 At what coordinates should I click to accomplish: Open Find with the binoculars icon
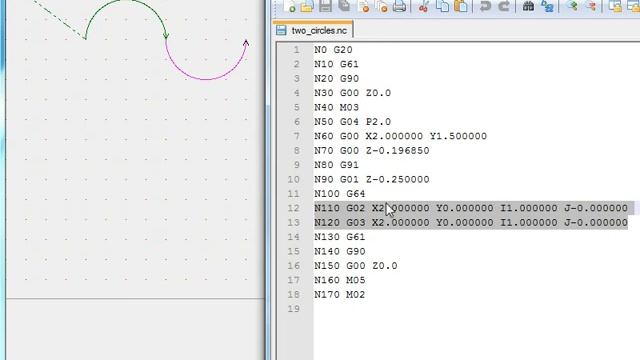pos(528,6)
